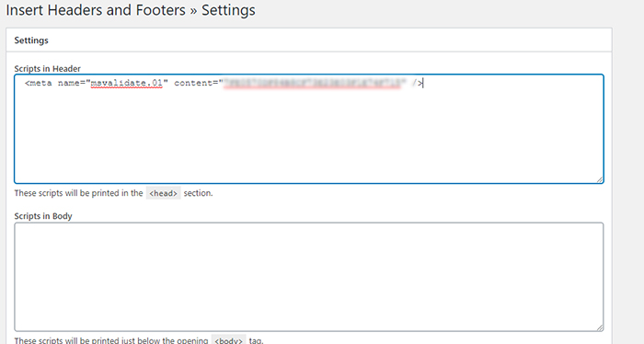644x344 pixels.
Task: Place cursor on the name= attribute
Action: click(71, 83)
